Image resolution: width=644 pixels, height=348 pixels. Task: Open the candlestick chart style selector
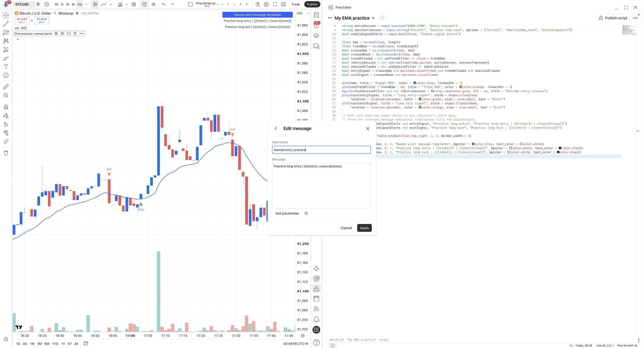point(95,4)
